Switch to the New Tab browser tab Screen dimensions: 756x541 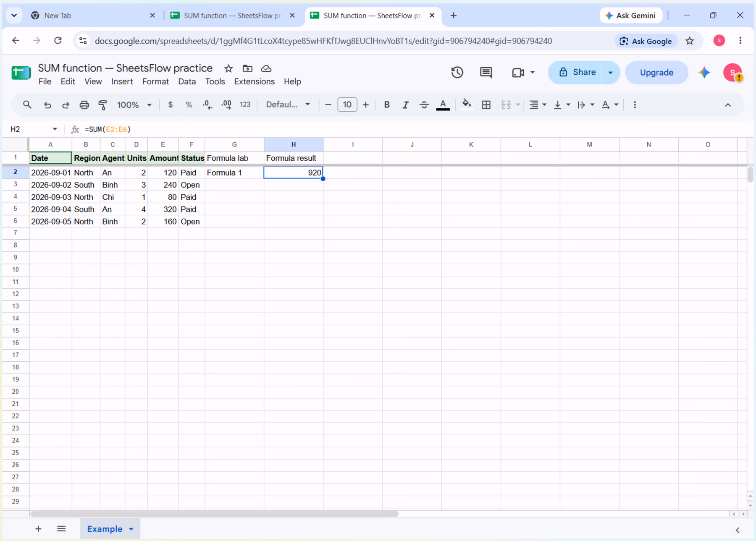coord(92,16)
